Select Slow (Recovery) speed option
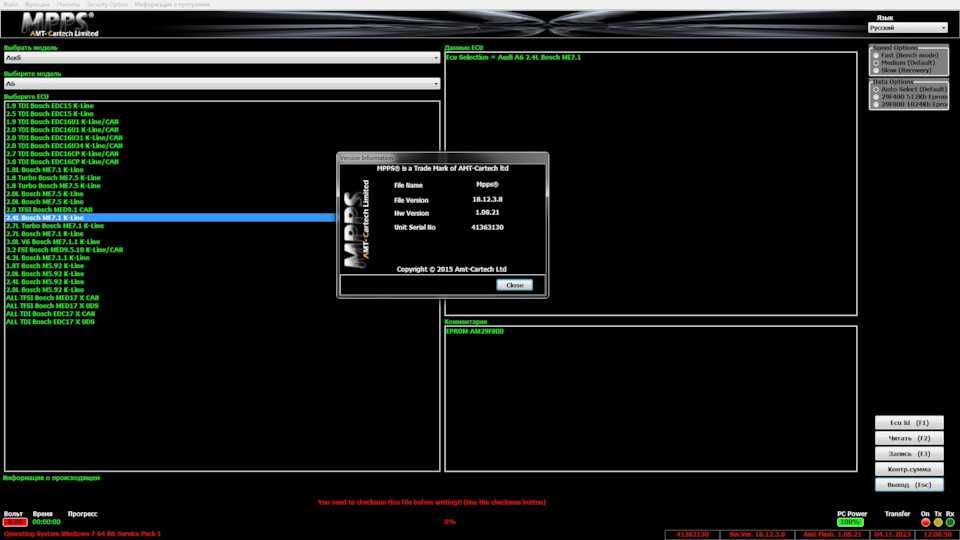960x540 pixels. [x=876, y=70]
